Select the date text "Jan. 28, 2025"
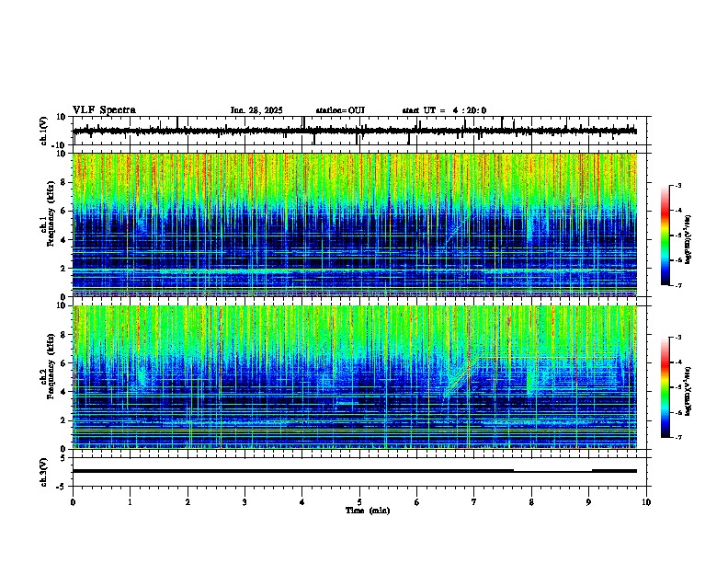Viewport: 728px width, 563px height. coord(256,110)
